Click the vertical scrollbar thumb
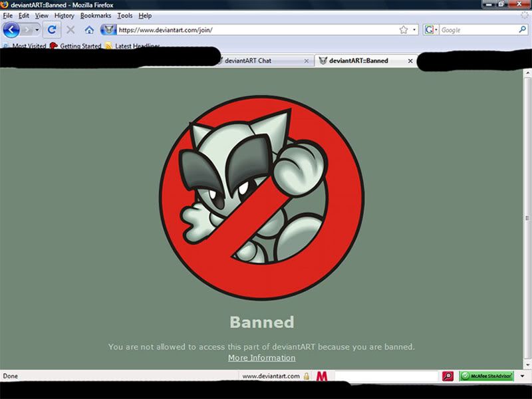Image resolution: width=532 pixels, height=399 pixels. (527, 218)
